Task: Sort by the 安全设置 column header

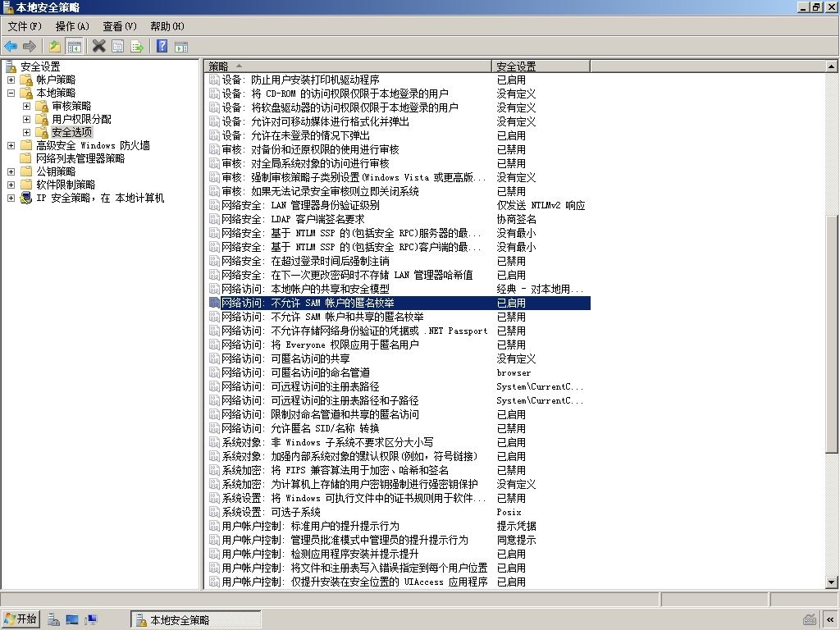Action: coord(541,66)
